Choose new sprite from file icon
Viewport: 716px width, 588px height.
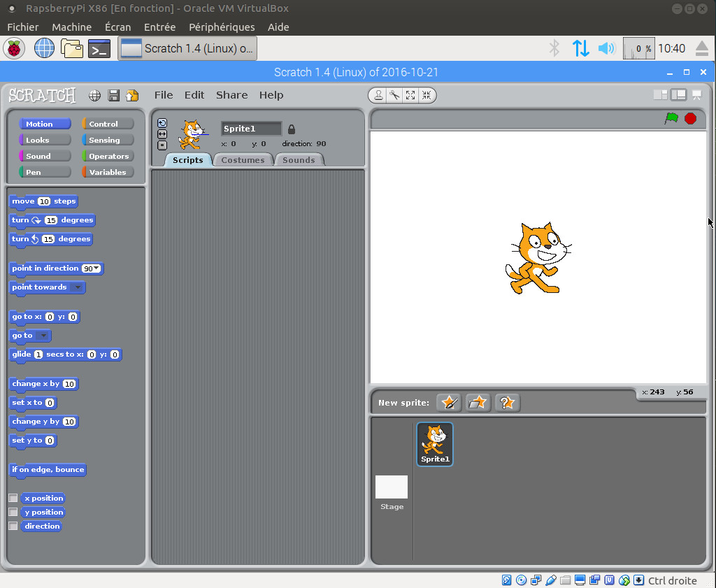pyautogui.click(x=478, y=403)
